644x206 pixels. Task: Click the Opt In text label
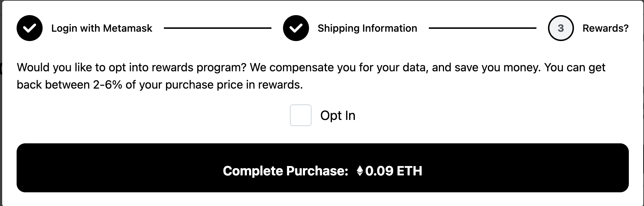point(338,116)
